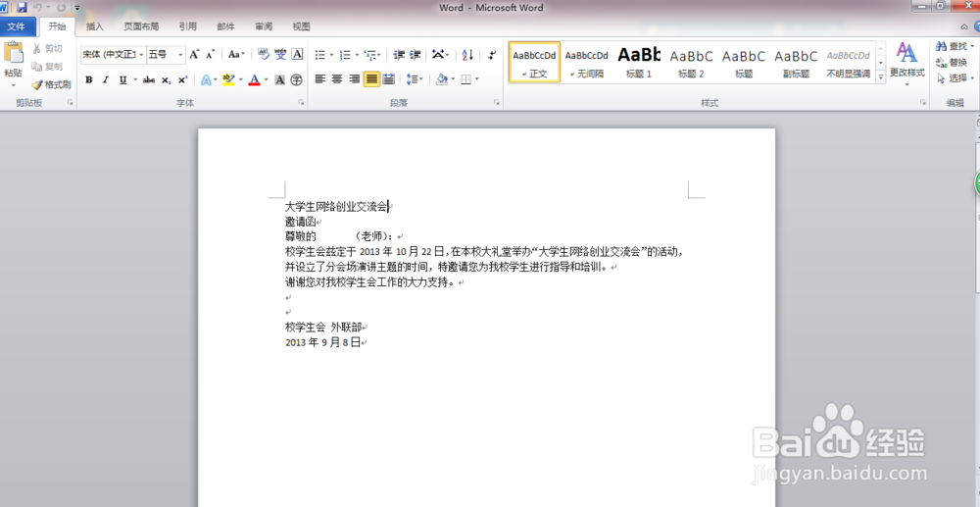The image size is (980, 507).
Task: Apply yellow text highlight color
Action: coord(228,80)
